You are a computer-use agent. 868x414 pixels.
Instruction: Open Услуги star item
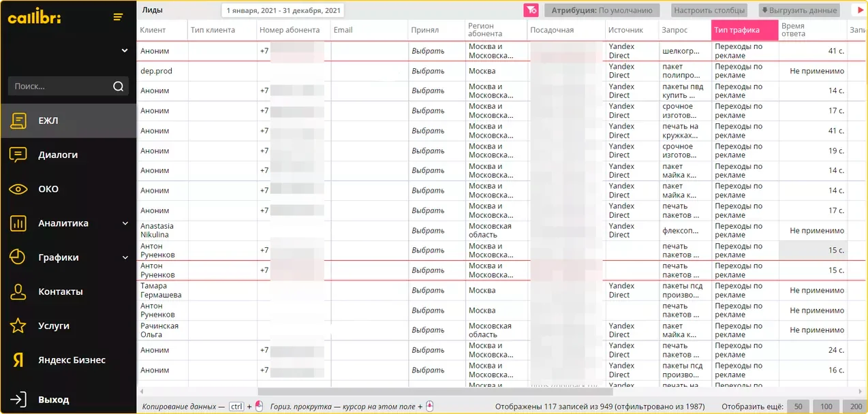click(x=68, y=325)
